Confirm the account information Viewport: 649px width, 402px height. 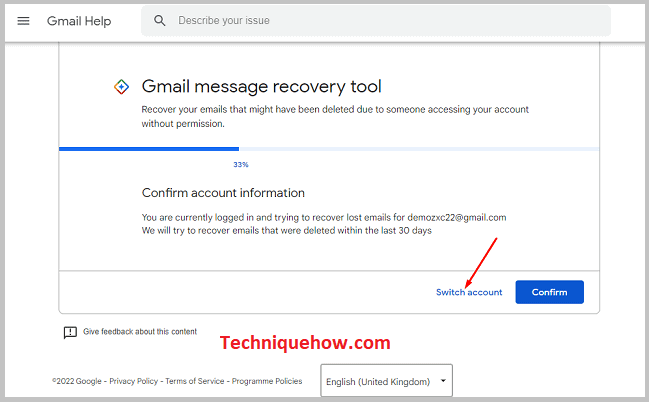click(549, 292)
